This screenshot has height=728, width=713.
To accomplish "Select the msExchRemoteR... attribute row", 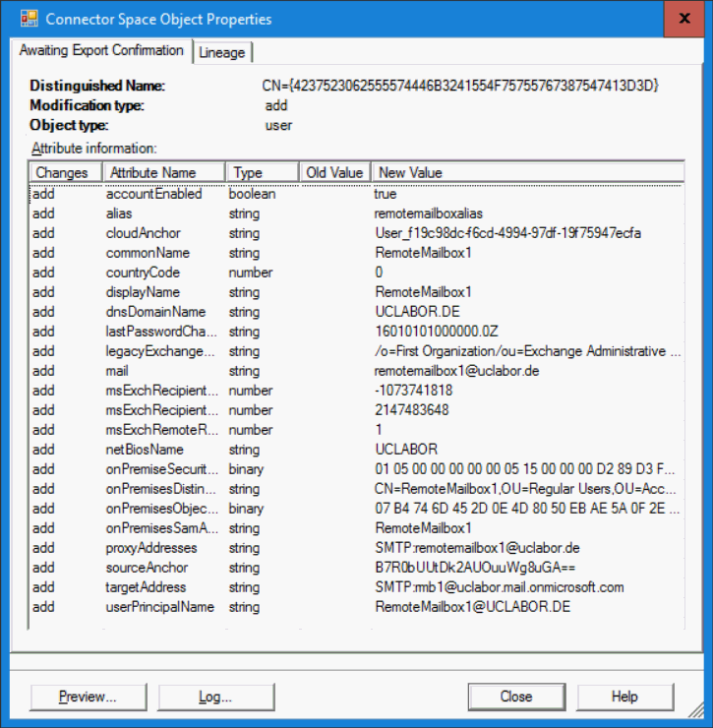I will [x=356, y=430].
